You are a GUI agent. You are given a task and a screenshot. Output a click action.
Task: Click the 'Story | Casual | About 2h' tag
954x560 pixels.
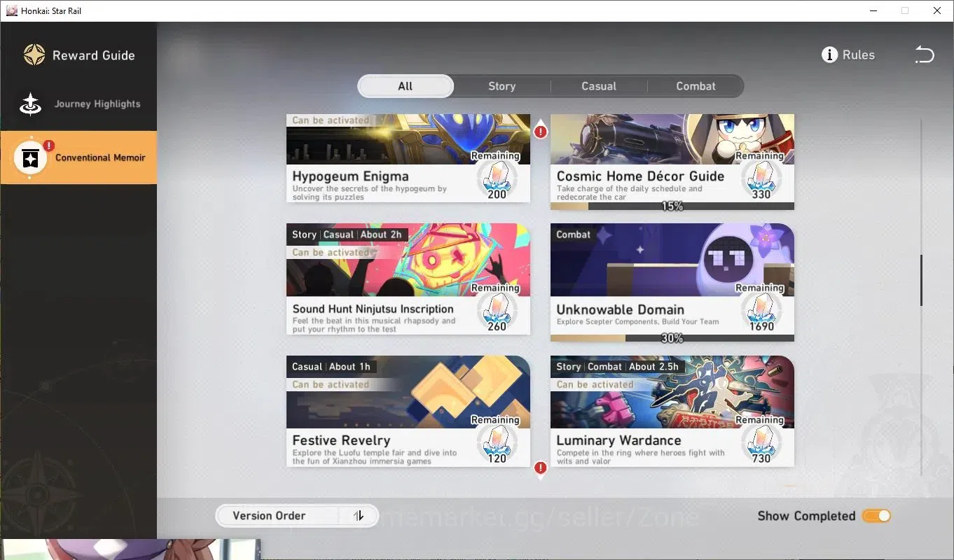347,234
